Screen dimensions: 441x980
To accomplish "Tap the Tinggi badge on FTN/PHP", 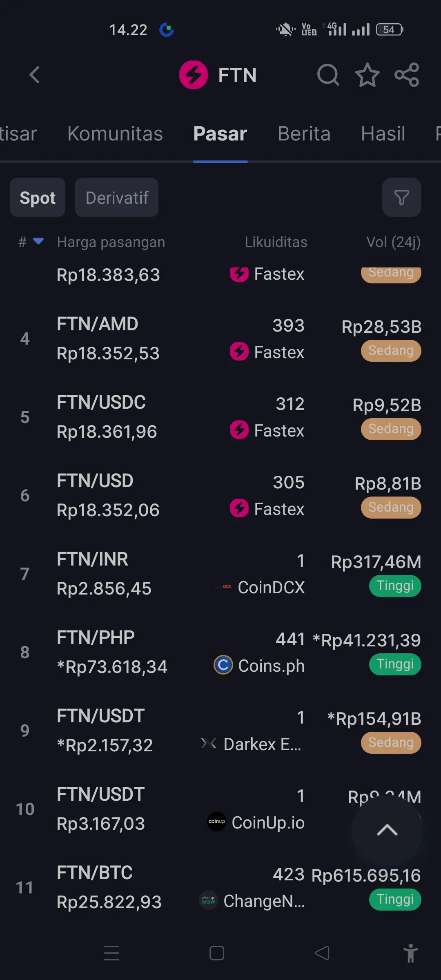I will [395, 664].
